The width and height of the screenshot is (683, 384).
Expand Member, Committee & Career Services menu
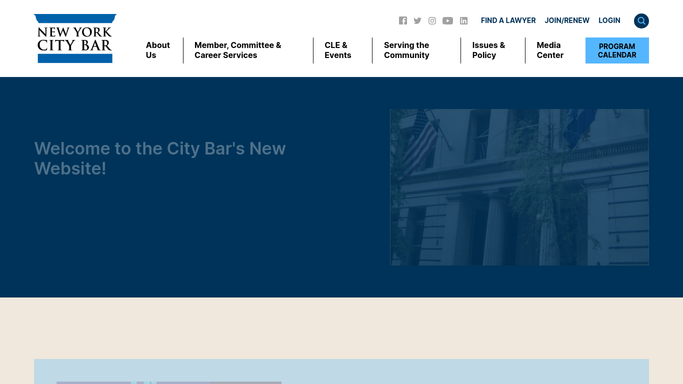[x=238, y=50]
